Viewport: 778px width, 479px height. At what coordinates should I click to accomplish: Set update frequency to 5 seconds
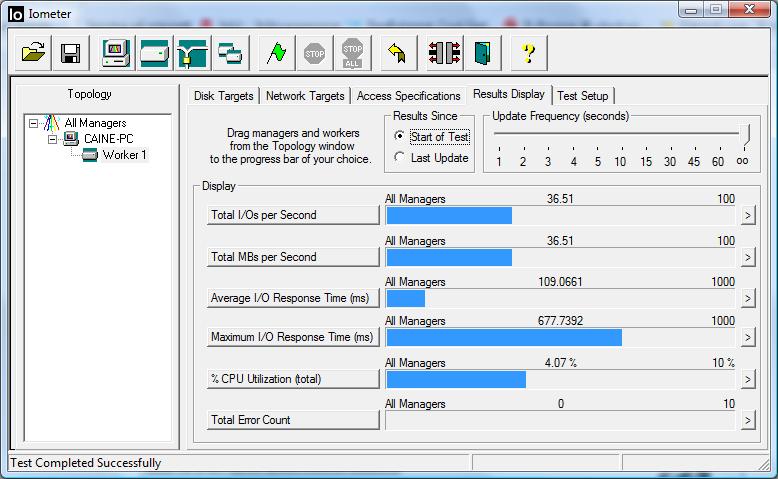598,161
